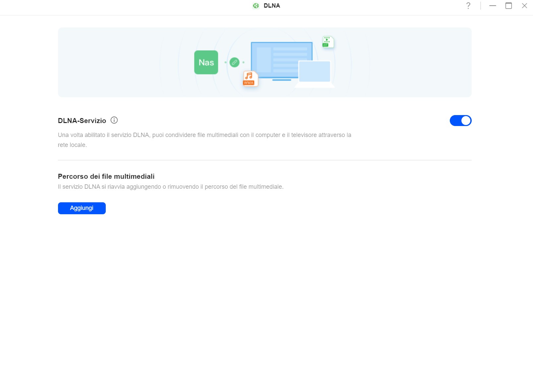Click the green Nas icon in banner
The image size is (533, 392).
tap(206, 62)
